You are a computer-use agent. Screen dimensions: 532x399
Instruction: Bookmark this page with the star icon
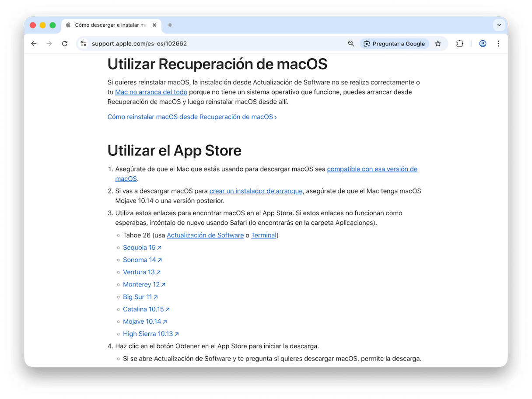(438, 44)
